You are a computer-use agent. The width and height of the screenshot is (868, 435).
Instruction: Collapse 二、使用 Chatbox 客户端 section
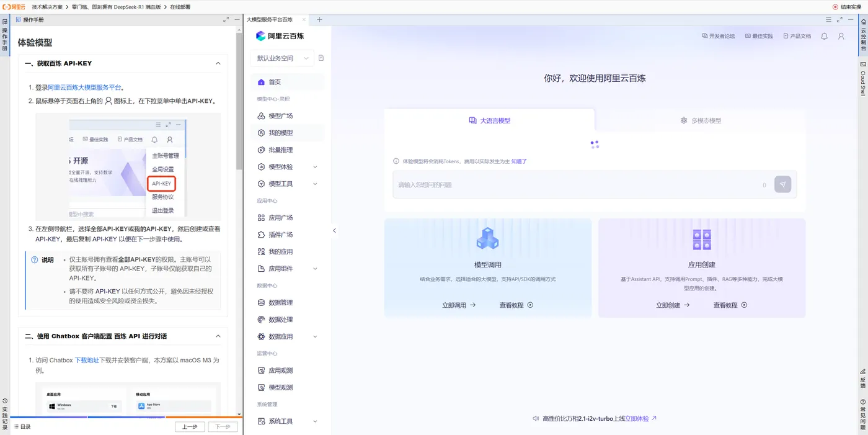(218, 336)
